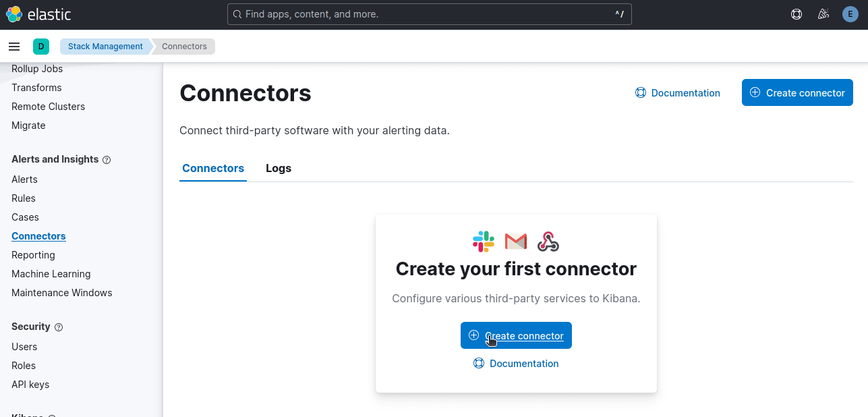Click Create connector in page header
This screenshot has width=868, height=417.
797,92
